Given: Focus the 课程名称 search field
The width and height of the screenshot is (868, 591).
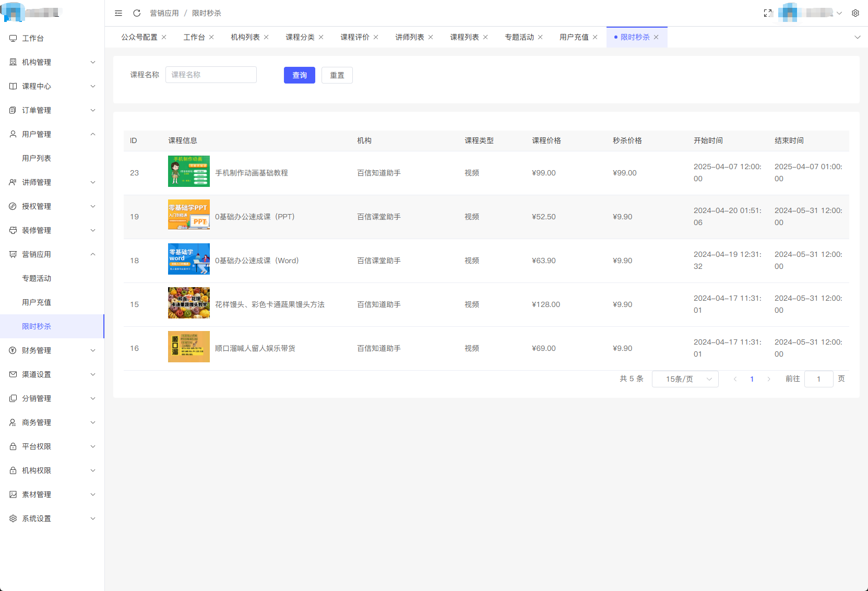Looking at the screenshot, I should pos(211,75).
